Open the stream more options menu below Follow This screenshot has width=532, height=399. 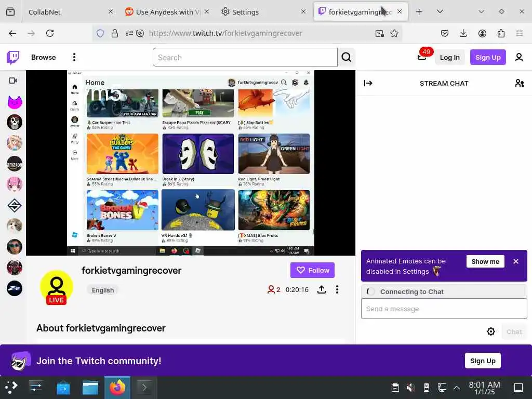coord(337,289)
